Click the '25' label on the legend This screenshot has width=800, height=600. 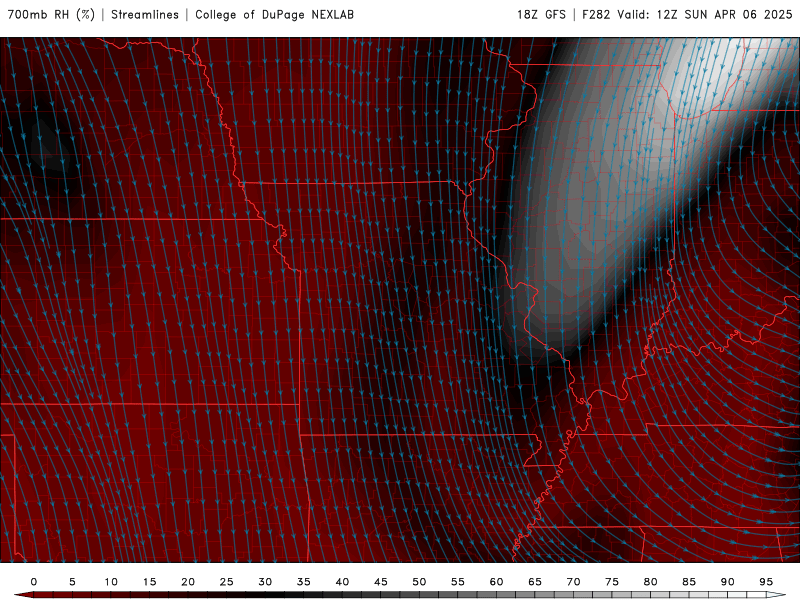(227, 582)
